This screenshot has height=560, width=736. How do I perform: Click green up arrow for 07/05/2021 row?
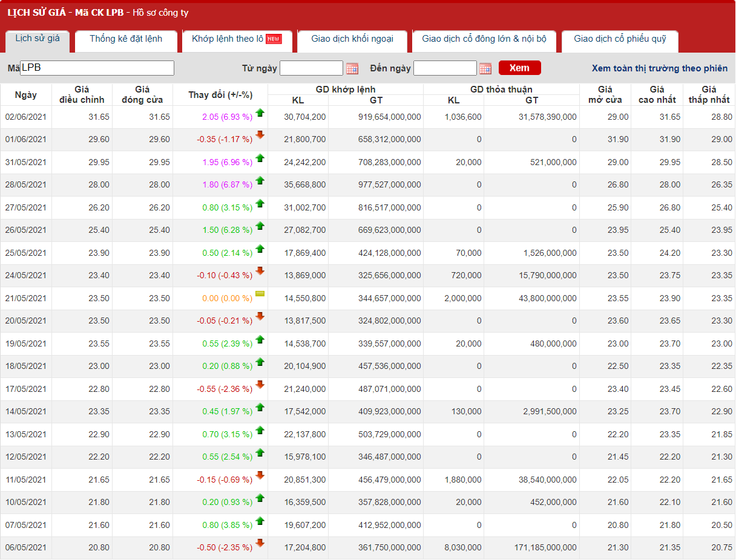coord(260,521)
